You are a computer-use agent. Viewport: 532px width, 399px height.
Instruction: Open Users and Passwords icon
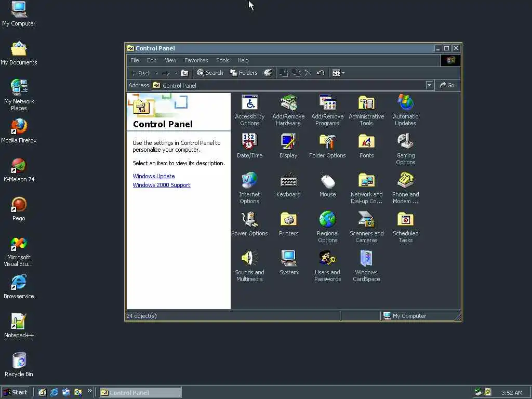click(x=327, y=267)
